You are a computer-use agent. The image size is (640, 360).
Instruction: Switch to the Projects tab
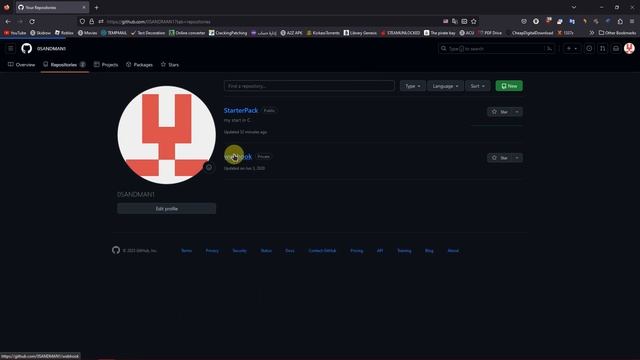(106, 64)
